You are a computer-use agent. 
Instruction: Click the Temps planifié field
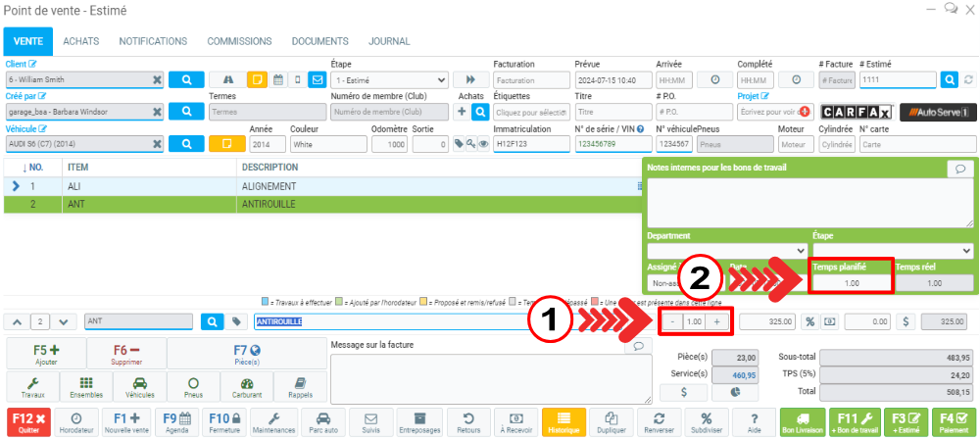[851, 282]
